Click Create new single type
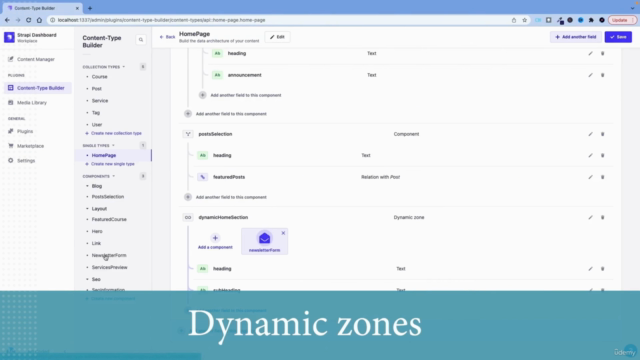640x360 pixels. point(110,164)
